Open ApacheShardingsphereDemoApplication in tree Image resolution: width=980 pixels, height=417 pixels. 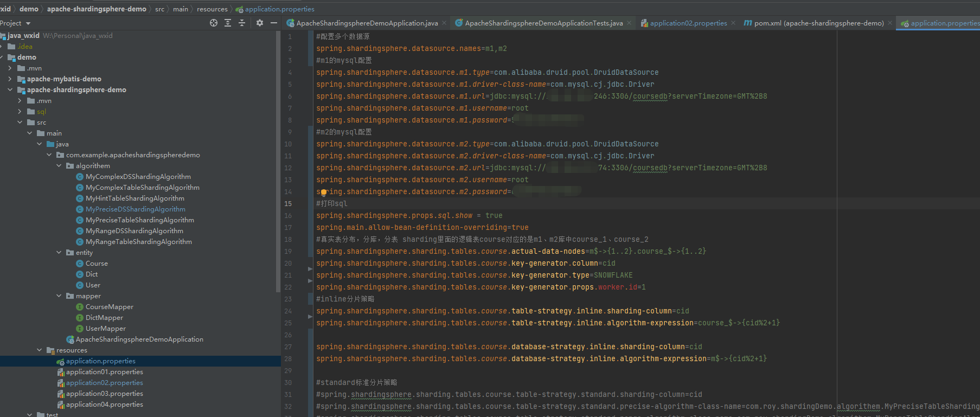pos(139,339)
